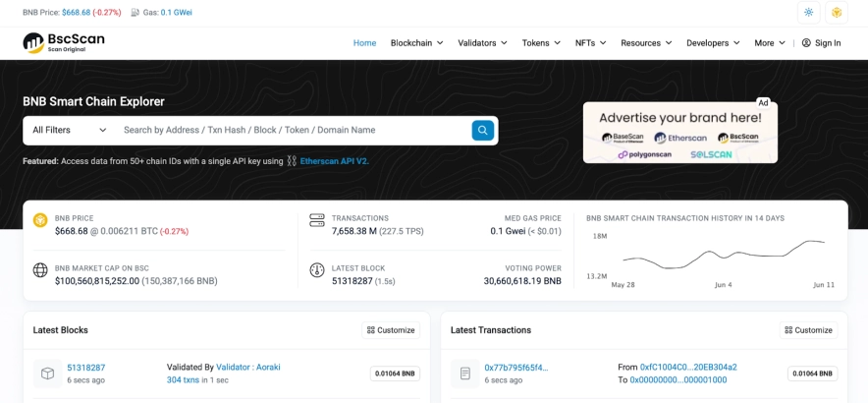Click the BNB Price coin icon
868x403 pixels.
pos(40,220)
